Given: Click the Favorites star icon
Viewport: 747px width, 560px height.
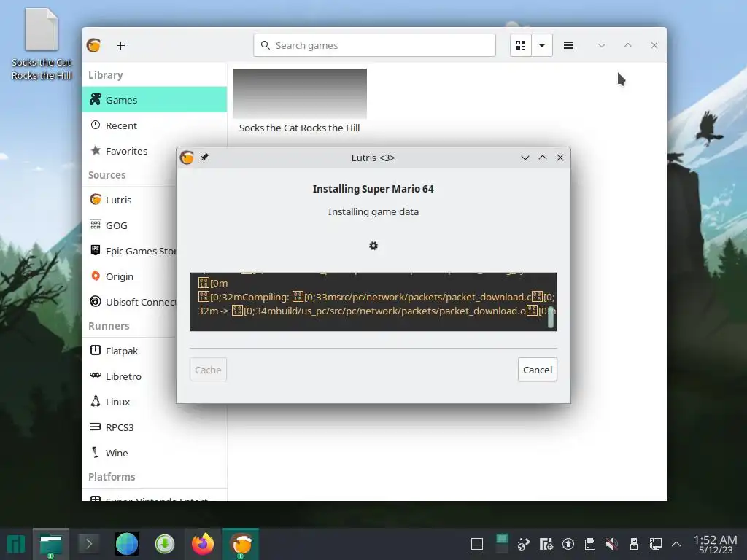Looking at the screenshot, I should click(96, 150).
